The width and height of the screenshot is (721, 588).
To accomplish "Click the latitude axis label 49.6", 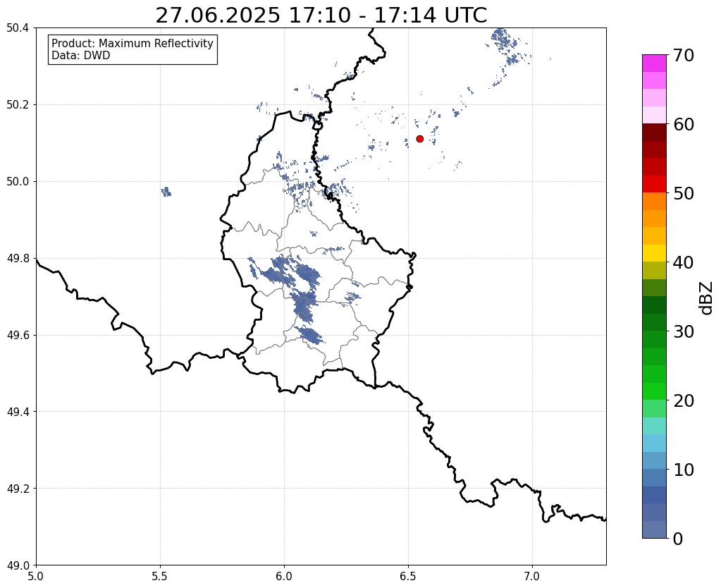I will pyautogui.click(x=18, y=335).
